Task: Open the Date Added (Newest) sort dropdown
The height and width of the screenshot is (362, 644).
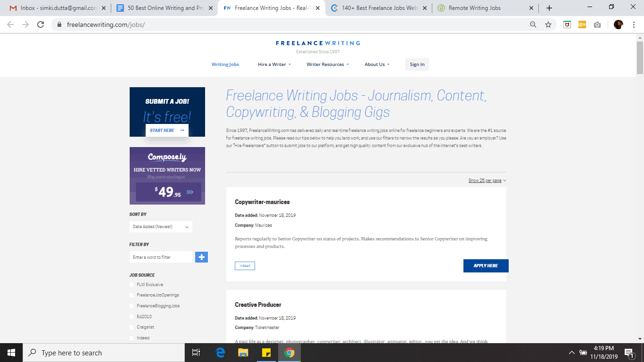Action: tap(161, 227)
